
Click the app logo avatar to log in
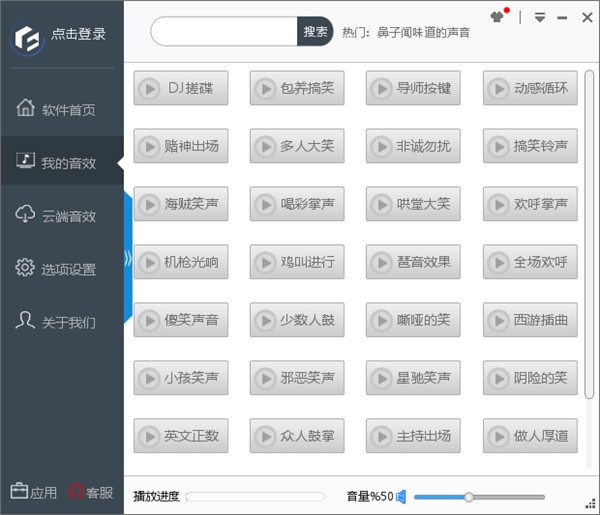point(27,39)
